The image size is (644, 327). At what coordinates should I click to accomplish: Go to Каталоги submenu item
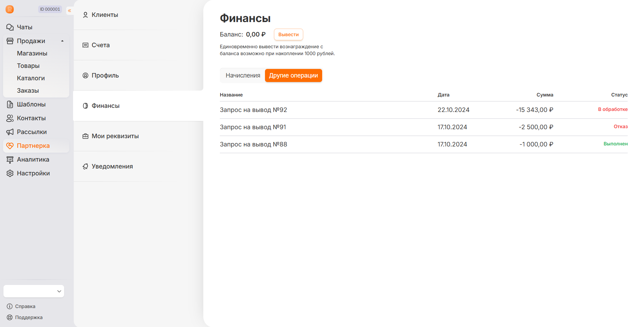point(31,78)
